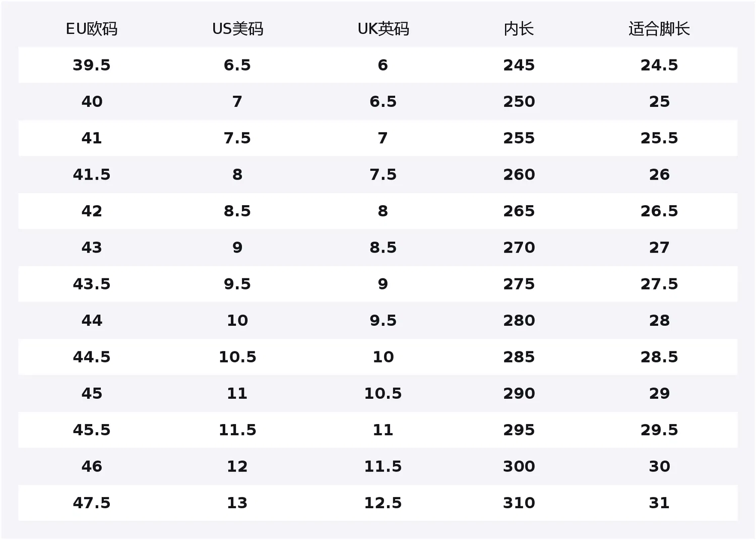Screen dimensions: 756x540
Task: Click the US美码 column header
Action: pos(237,29)
